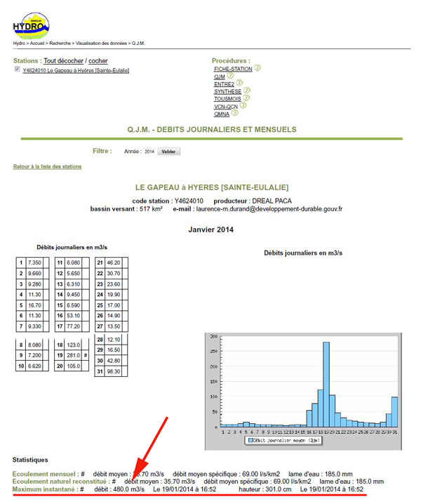Open help icon next to TOUSMOIS
The image size is (421, 504).
[x=246, y=98]
